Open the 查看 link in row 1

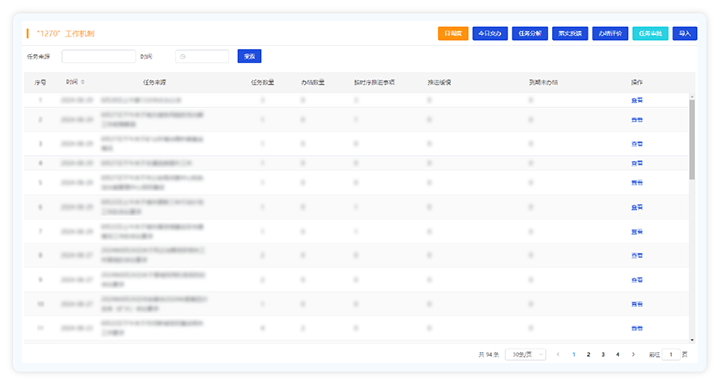(637, 100)
